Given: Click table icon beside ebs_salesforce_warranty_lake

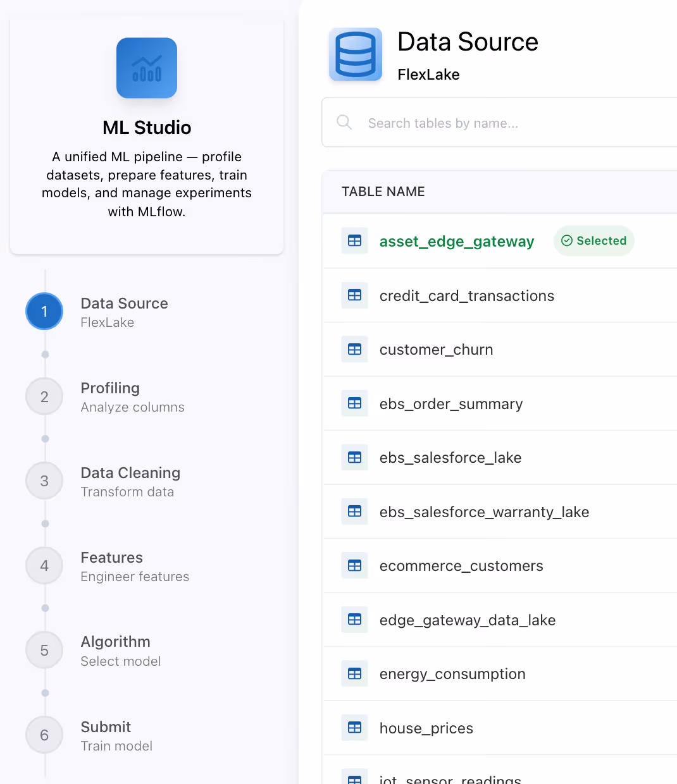Looking at the screenshot, I should point(355,511).
